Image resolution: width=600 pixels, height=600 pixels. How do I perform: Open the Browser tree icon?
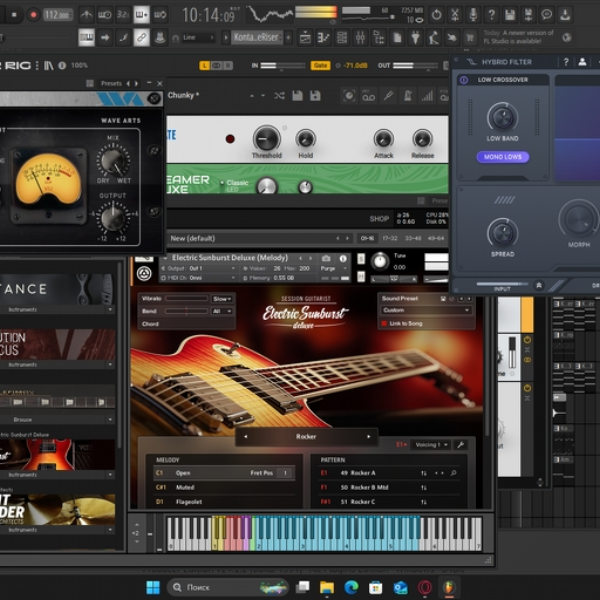[x=378, y=38]
